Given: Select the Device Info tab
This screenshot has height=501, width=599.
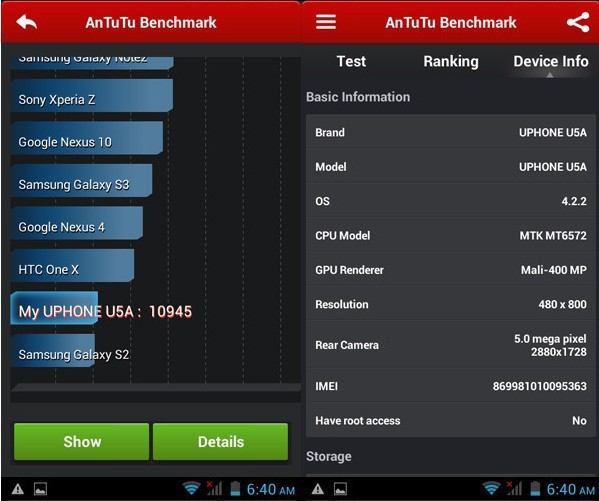Looking at the screenshot, I should pos(550,62).
